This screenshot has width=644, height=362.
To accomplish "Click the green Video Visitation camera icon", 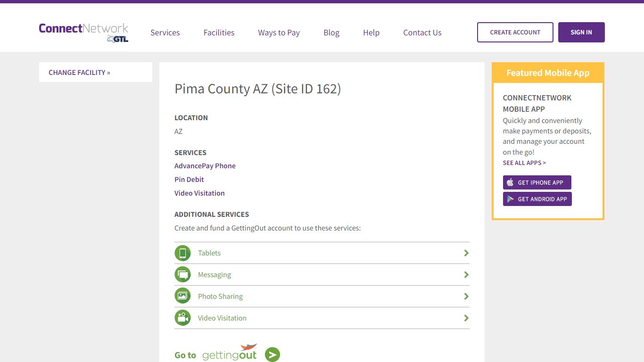I will [x=182, y=318].
